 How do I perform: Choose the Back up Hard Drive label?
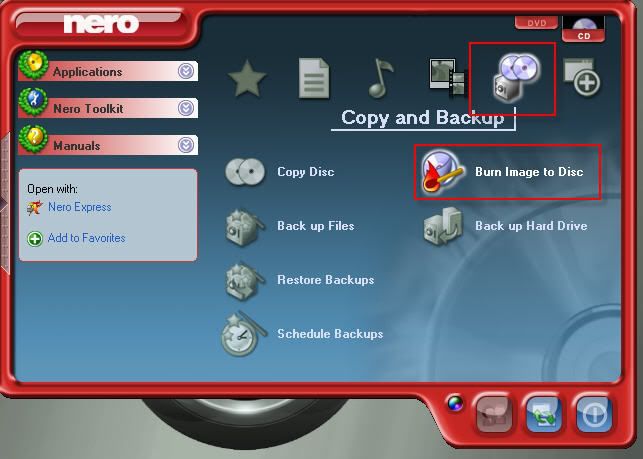[x=531, y=226]
